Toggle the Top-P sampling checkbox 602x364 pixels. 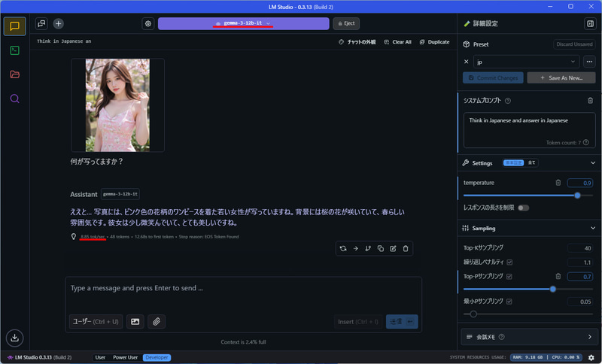pyautogui.click(x=509, y=277)
